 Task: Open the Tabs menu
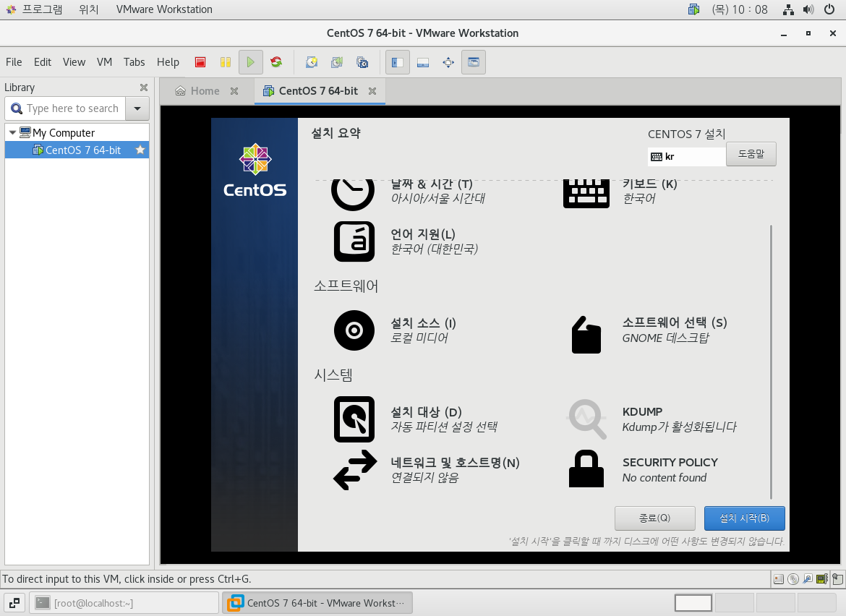click(x=134, y=62)
